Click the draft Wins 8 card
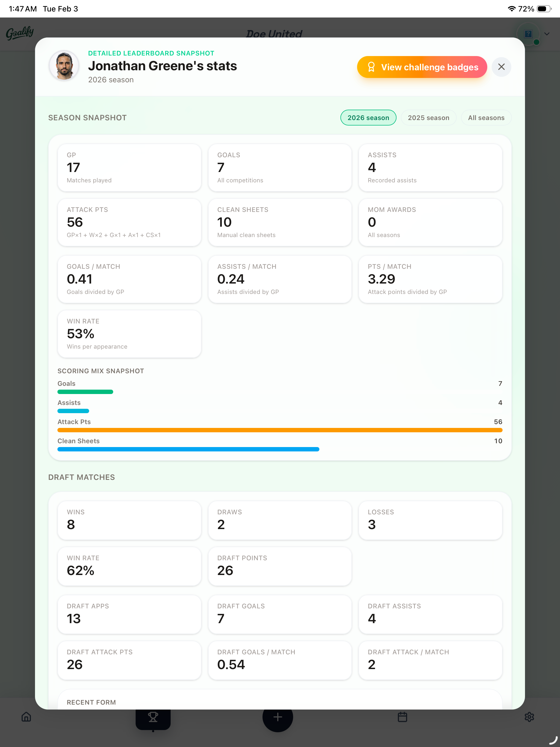560x747 pixels. [129, 520]
